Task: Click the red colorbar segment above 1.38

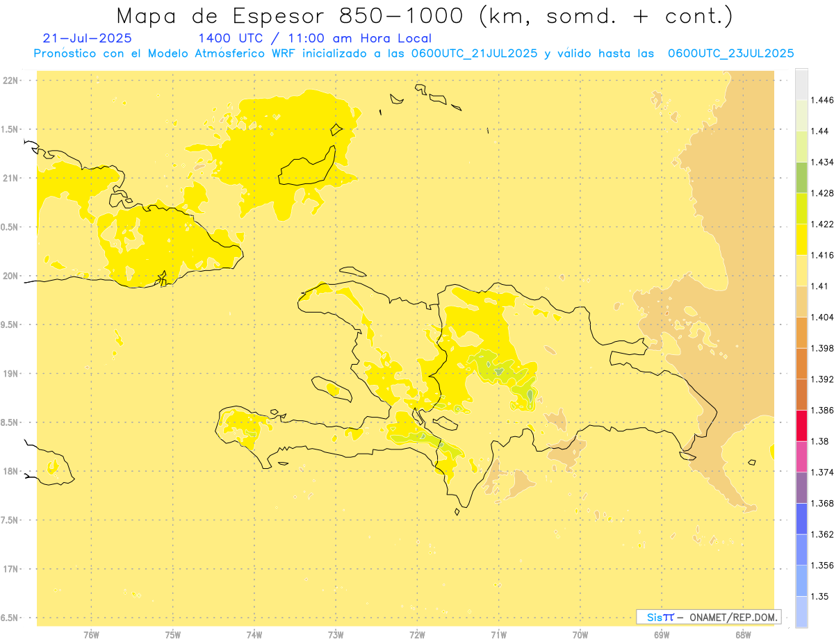Action: [x=801, y=425]
